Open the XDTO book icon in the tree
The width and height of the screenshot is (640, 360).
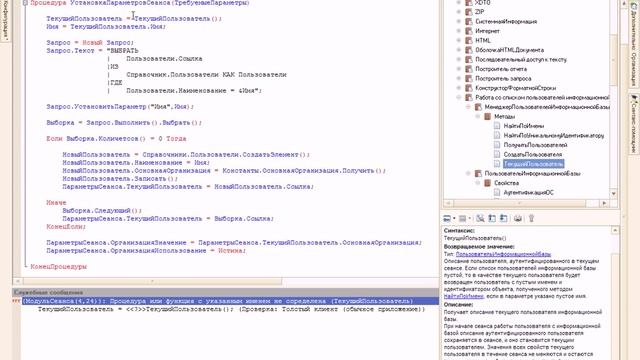469,2
